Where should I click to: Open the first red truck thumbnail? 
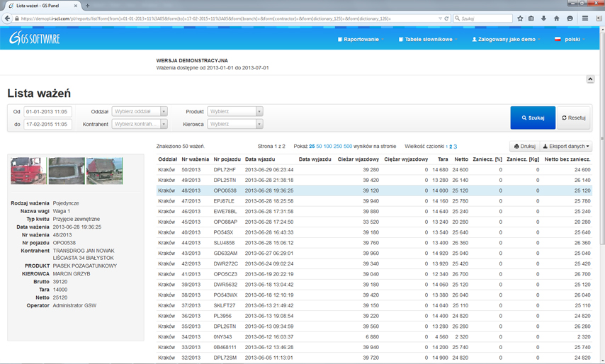tap(28, 171)
